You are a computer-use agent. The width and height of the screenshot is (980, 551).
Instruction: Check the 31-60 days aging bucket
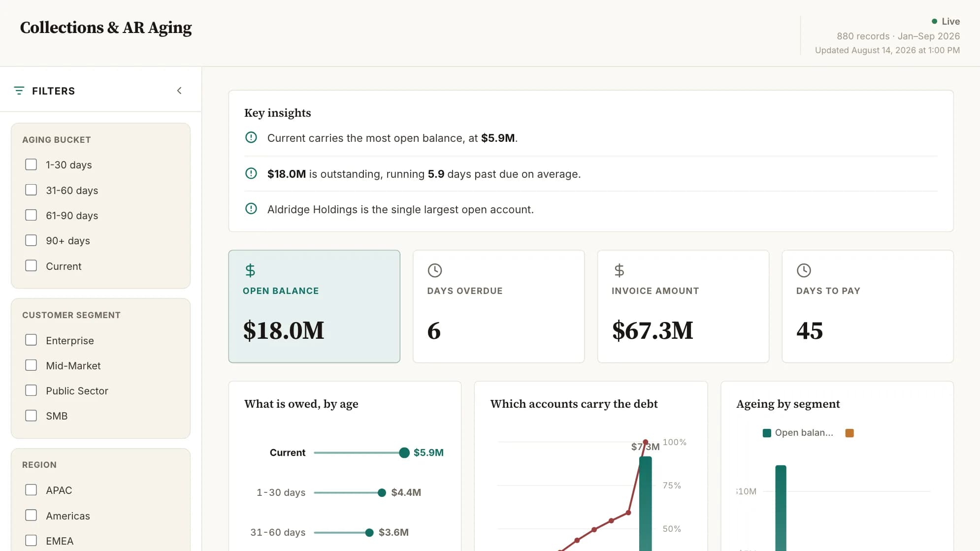coord(31,190)
